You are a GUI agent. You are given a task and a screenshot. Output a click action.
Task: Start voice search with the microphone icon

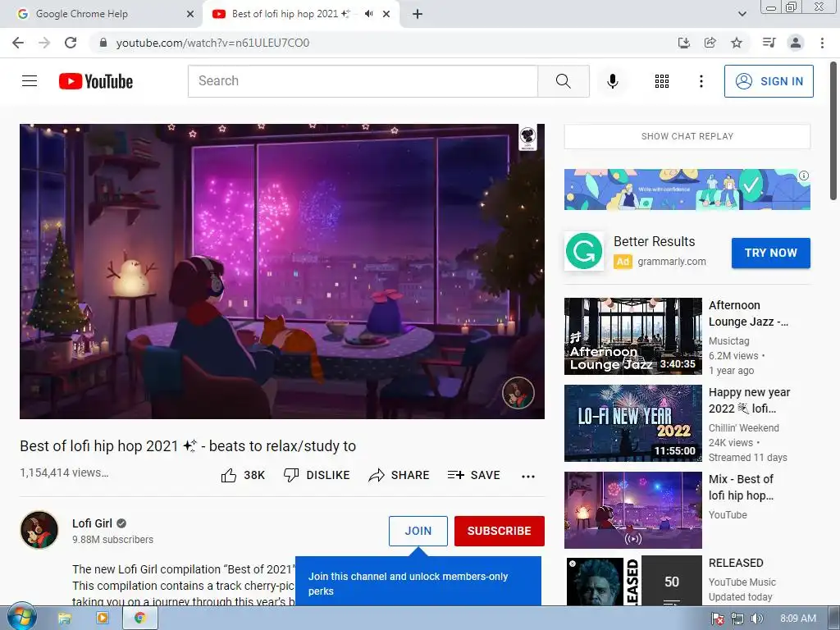612,81
